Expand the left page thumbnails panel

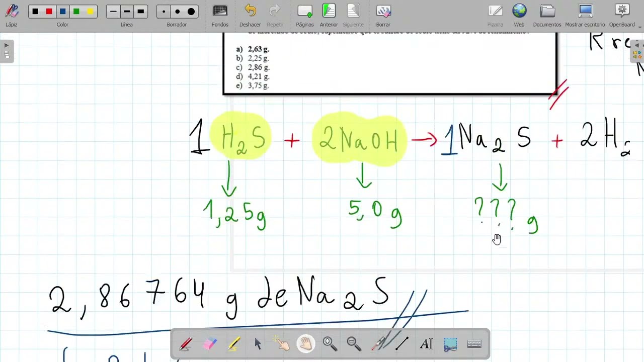pos(7,51)
